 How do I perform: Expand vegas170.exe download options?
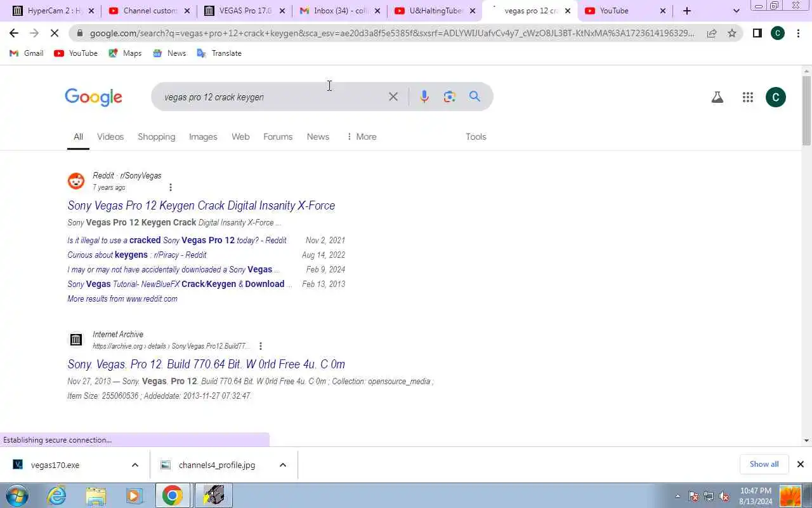(x=134, y=465)
